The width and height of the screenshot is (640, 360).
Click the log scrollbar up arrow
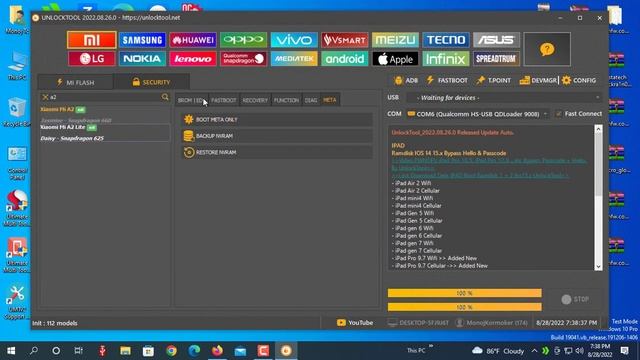(598, 129)
